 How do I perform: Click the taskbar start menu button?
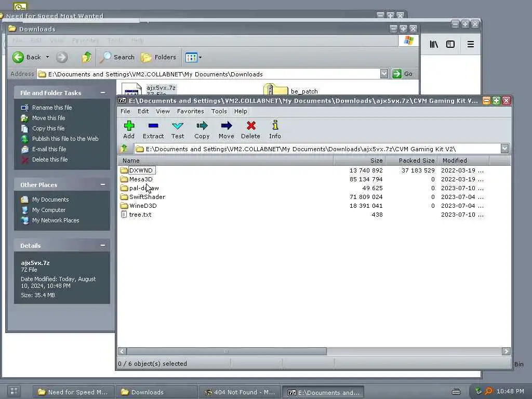pos(14,392)
